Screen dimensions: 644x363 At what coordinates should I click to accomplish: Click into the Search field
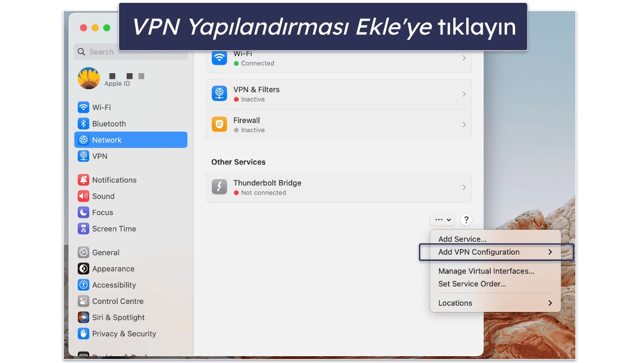tap(131, 52)
